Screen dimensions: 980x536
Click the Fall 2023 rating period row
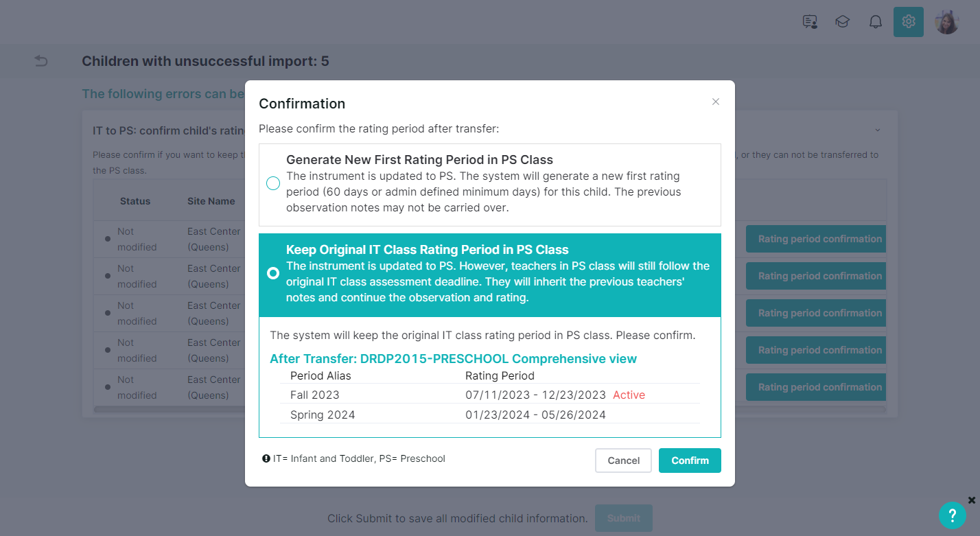pos(490,395)
